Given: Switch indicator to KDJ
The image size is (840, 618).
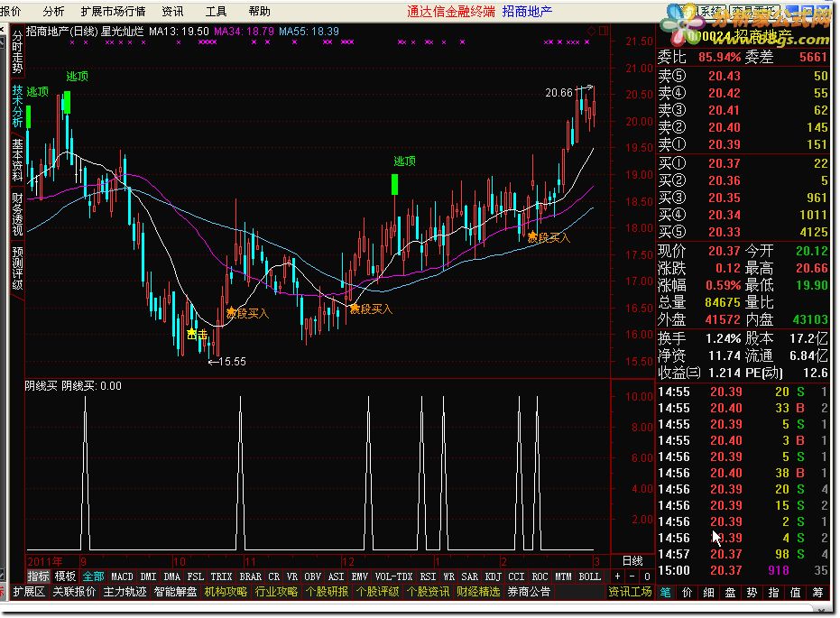Looking at the screenshot, I should click(x=493, y=576).
